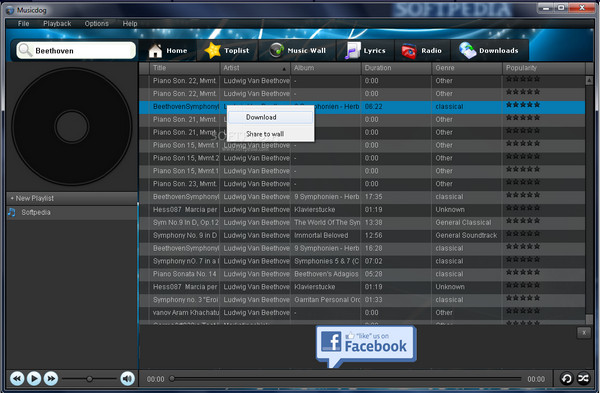Go to the Downloads tab

[x=489, y=51]
